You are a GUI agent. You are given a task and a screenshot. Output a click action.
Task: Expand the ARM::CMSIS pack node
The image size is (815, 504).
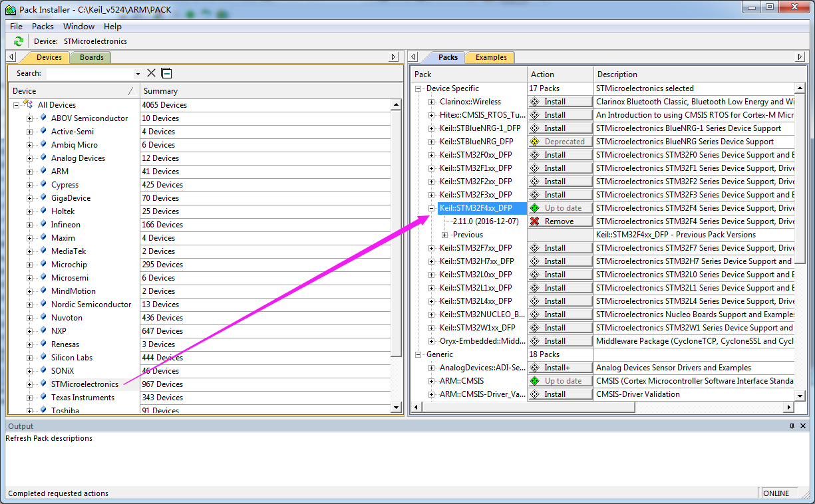tap(431, 381)
